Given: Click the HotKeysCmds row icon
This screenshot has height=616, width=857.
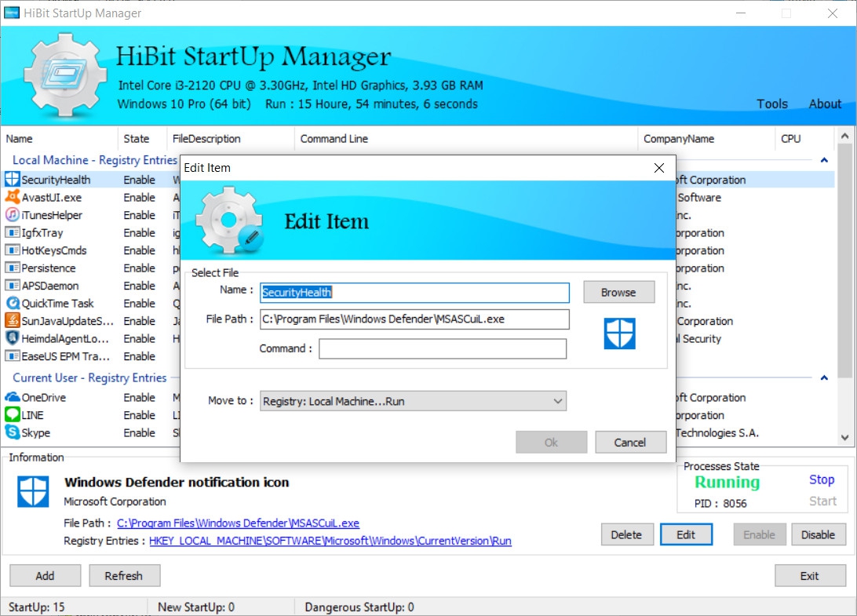Looking at the screenshot, I should point(12,250).
